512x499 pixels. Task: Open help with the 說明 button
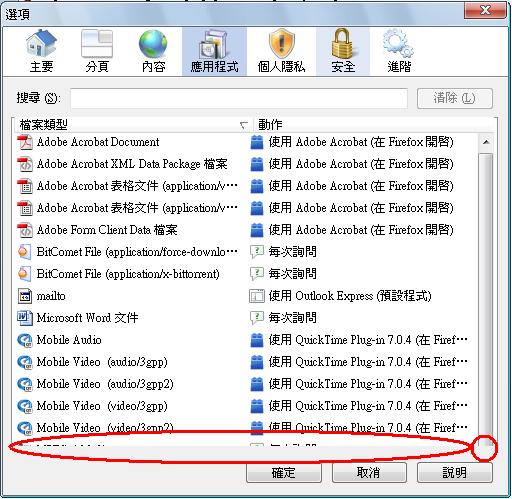point(454,472)
